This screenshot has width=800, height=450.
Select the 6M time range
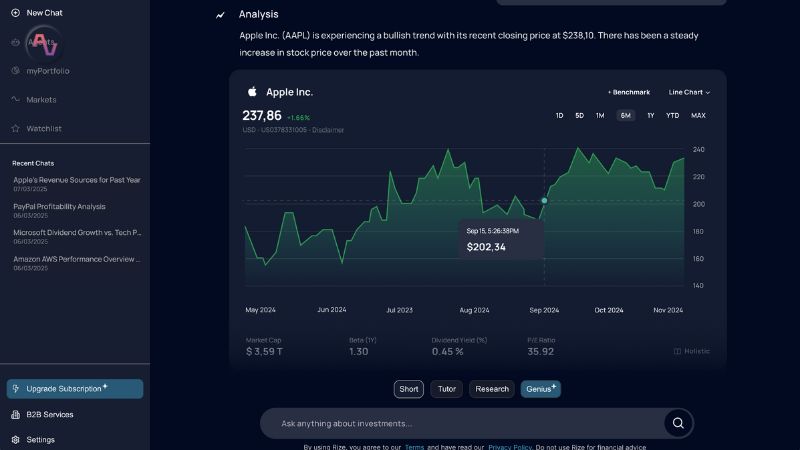click(x=626, y=116)
